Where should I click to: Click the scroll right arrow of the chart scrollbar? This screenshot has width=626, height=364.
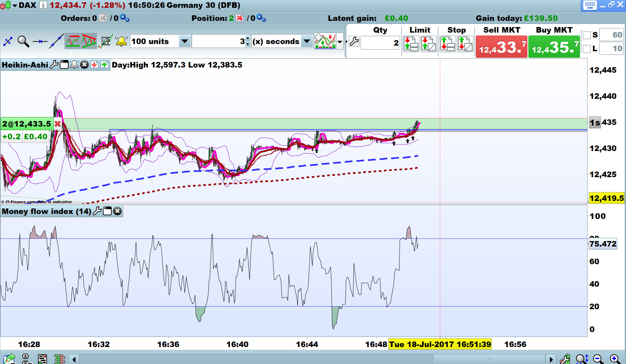551,359
